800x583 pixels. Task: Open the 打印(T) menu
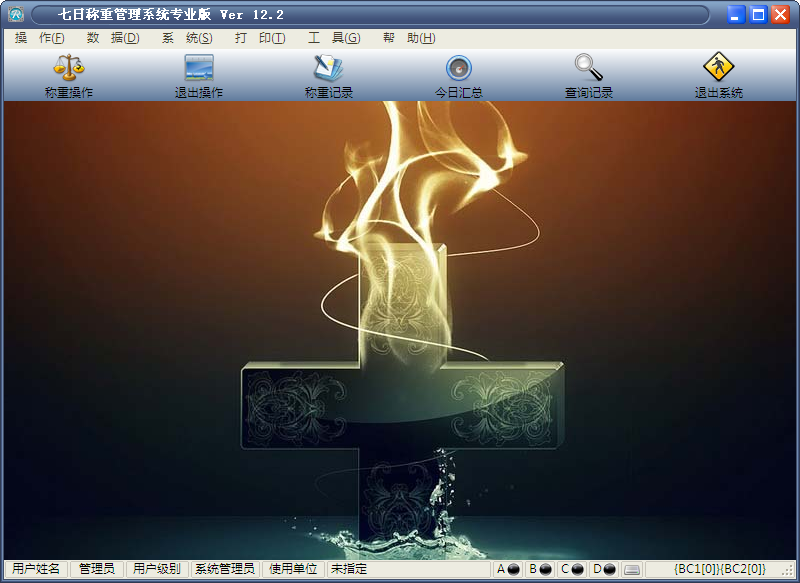[260, 38]
